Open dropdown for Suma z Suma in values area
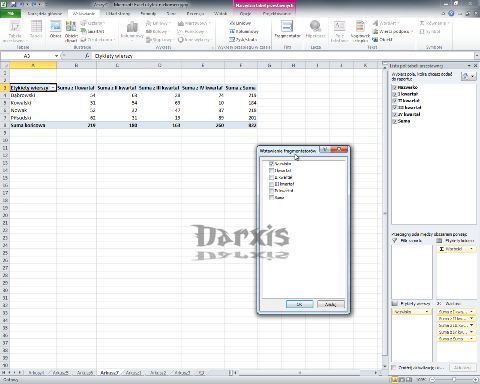Screen dimensions: 480x384 tap(471, 339)
